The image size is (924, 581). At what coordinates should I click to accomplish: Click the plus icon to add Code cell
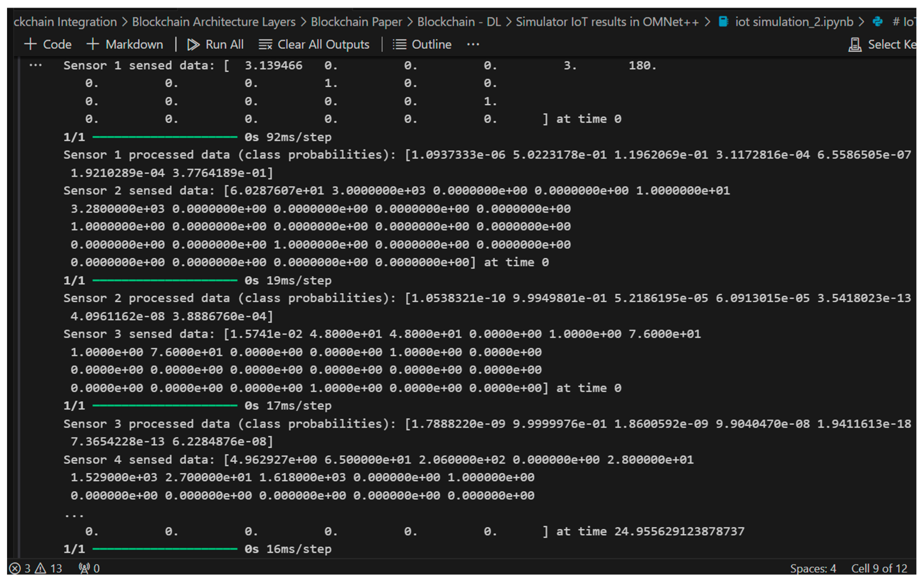click(30, 45)
